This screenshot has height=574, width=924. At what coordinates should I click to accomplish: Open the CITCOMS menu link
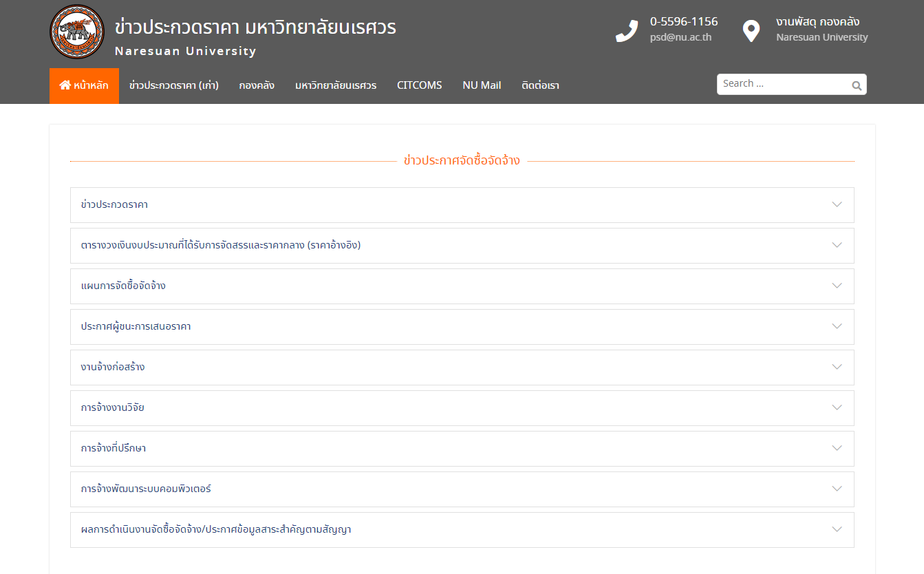(x=419, y=86)
